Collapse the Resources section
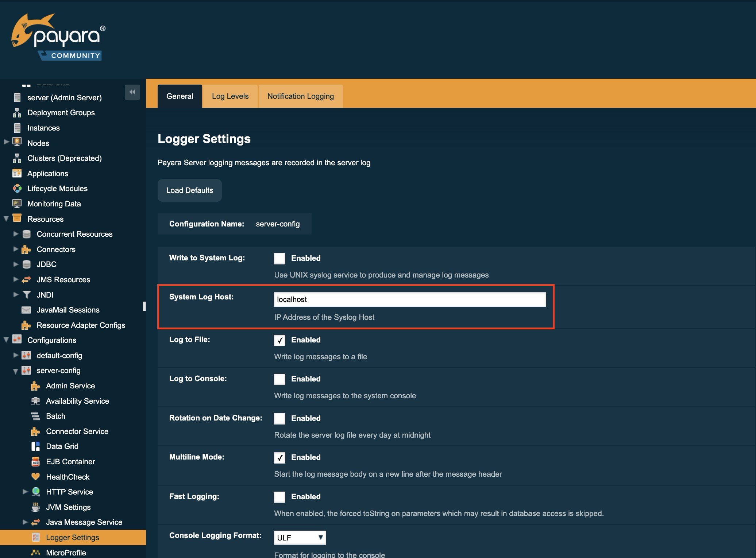The width and height of the screenshot is (756, 558). click(5, 218)
